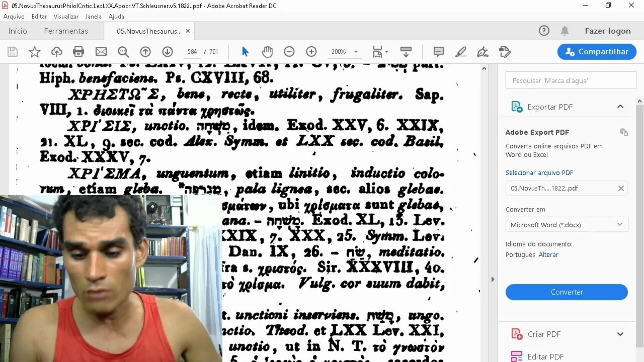
Task: Click the Editar PDF label
Action: click(545, 356)
